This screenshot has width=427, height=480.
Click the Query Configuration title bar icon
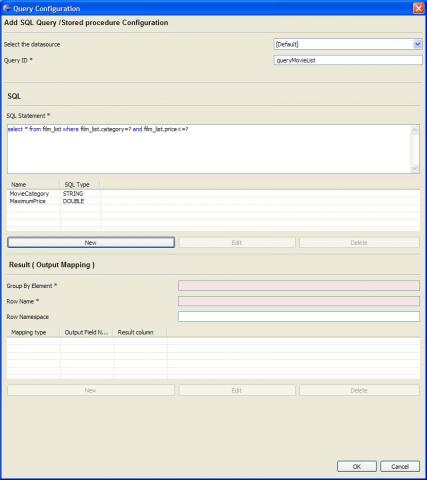tap(6, 8)
